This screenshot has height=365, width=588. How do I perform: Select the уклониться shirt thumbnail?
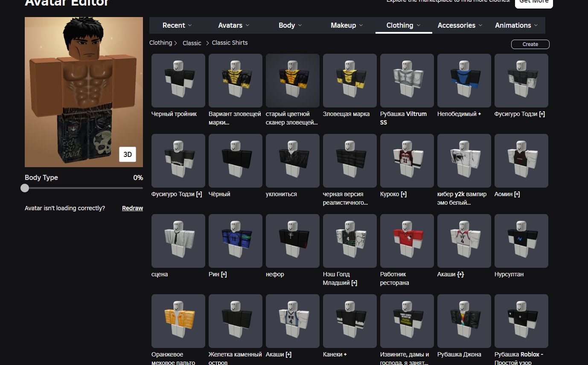293,161
